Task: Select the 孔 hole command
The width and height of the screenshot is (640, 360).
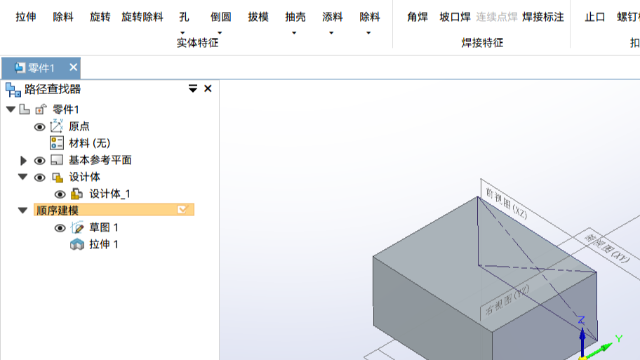Action: click(x=184, y=17)
